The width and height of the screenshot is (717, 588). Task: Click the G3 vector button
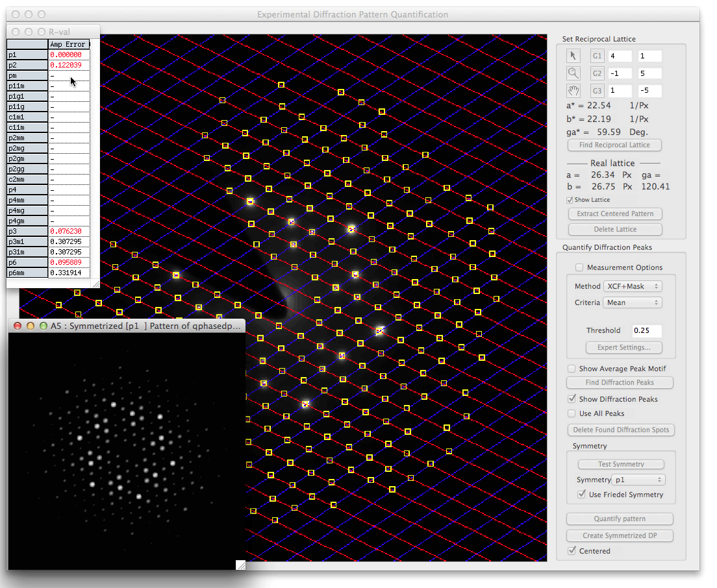pos(597,90)
